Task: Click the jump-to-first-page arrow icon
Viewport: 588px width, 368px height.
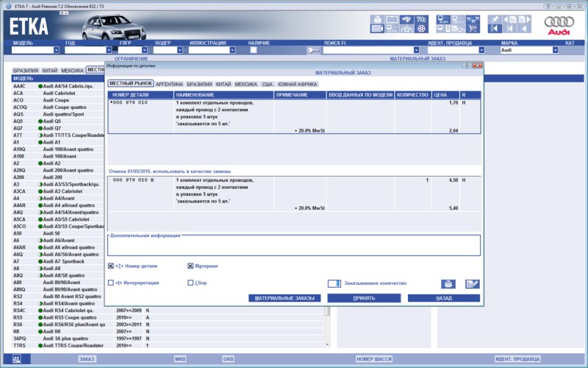Action: coord(495,29)
